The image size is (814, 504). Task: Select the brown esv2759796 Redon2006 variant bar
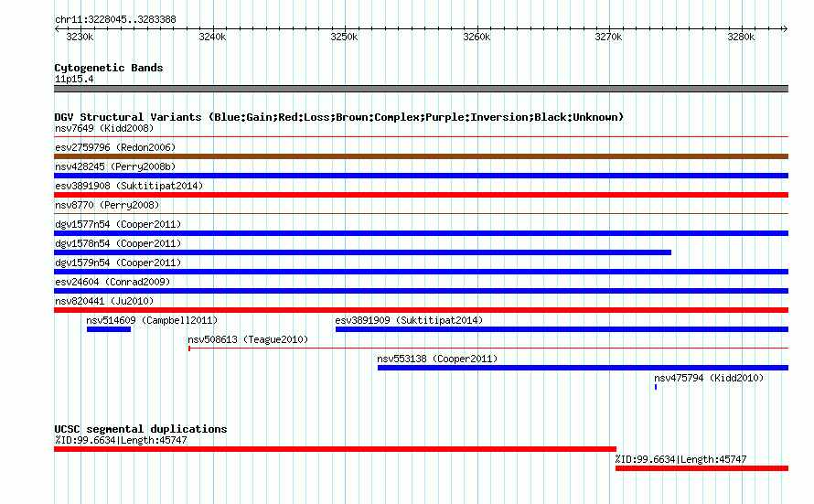(421, 156)
